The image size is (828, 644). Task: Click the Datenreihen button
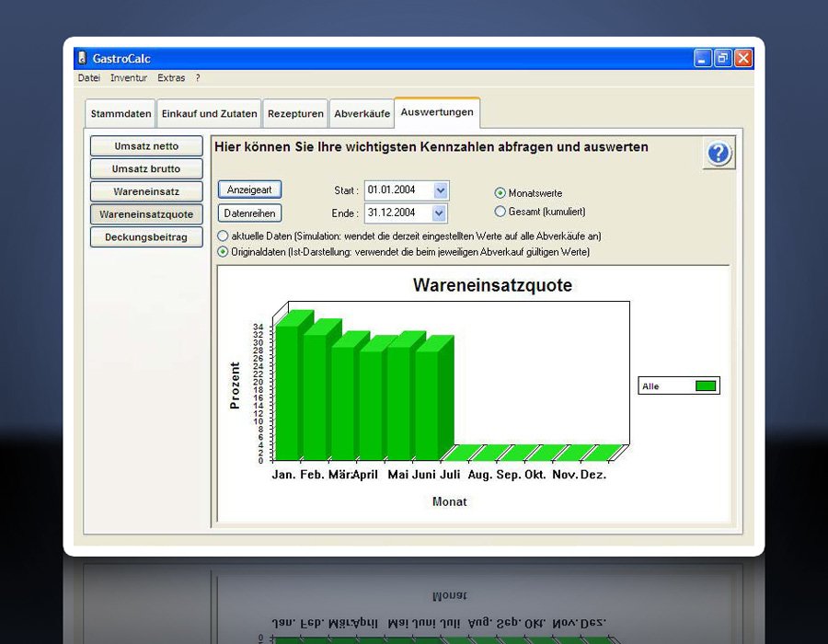click(249, 213)
